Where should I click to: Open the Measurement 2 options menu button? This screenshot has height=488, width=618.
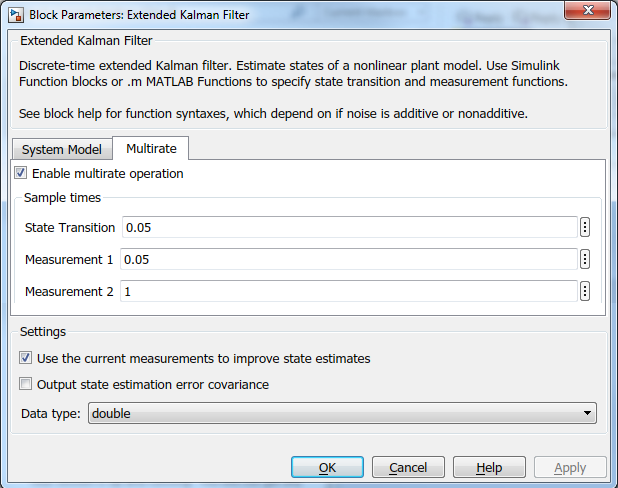tap(585, 291)
